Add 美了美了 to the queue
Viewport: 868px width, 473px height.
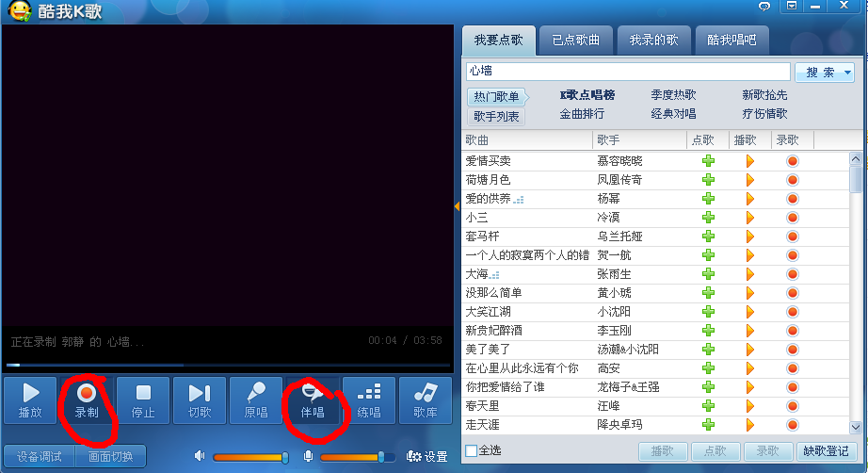pos(708,350)
